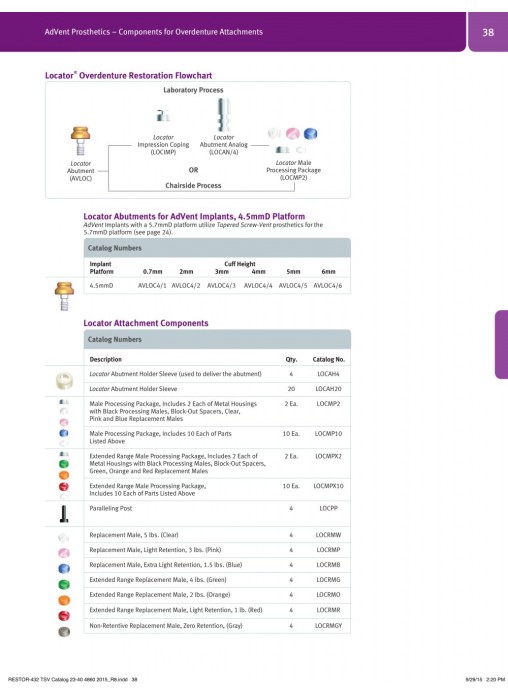The height and width of the screenshot is (696, 508).
Task: Click the 'Paralleling Post' description
Action: (111, 509)
